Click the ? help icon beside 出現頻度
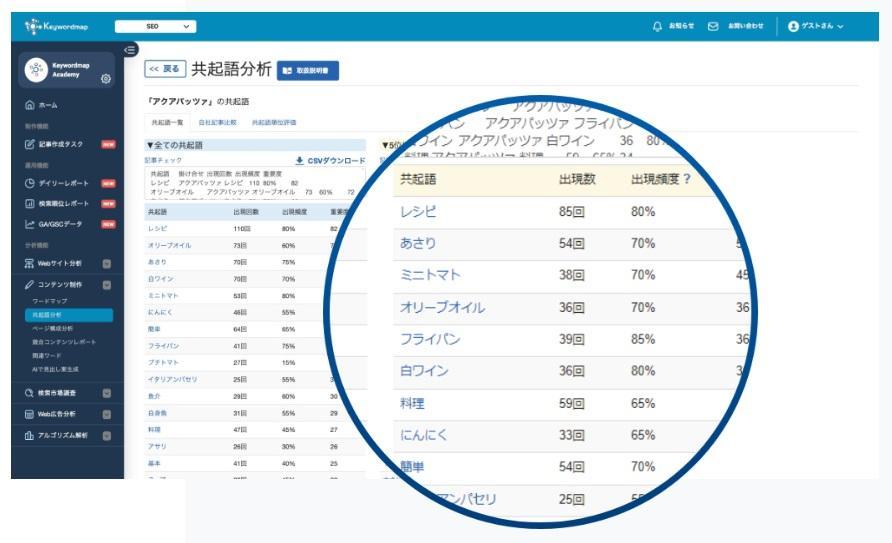Viewport: 892px width, 543px height. coord(687,179)
